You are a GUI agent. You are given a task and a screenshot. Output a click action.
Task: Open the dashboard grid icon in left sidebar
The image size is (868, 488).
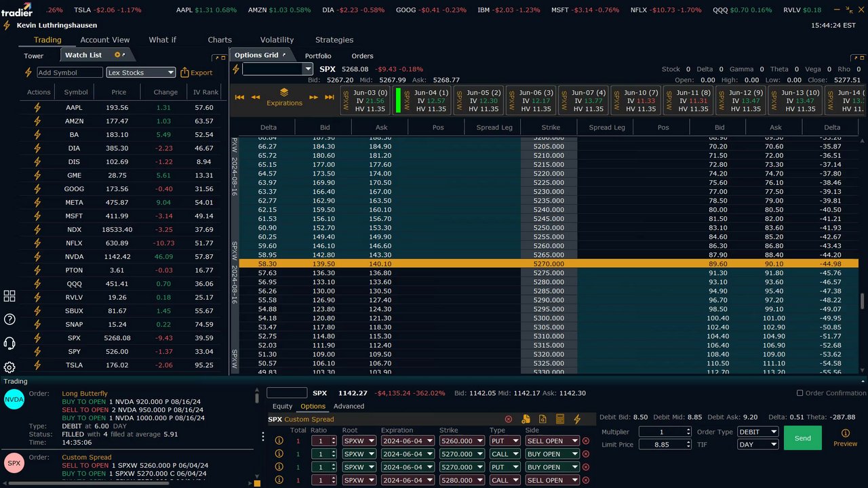coord(9,296)
